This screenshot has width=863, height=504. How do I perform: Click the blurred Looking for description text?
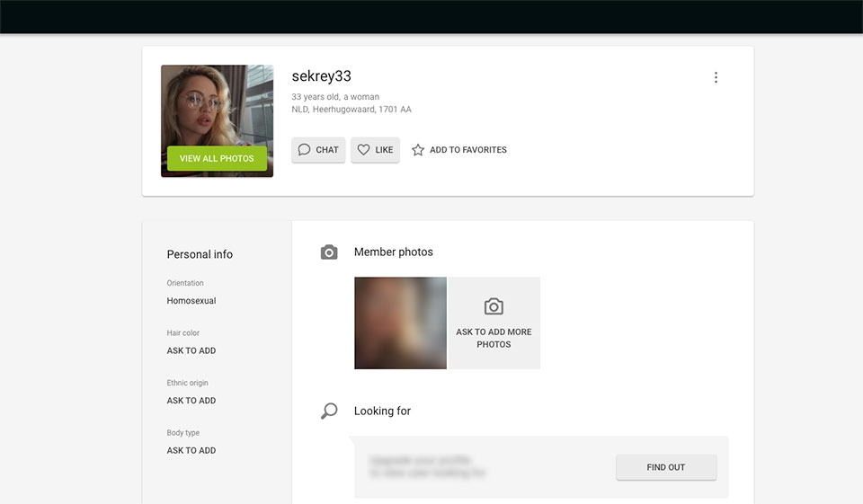(428, 466)
